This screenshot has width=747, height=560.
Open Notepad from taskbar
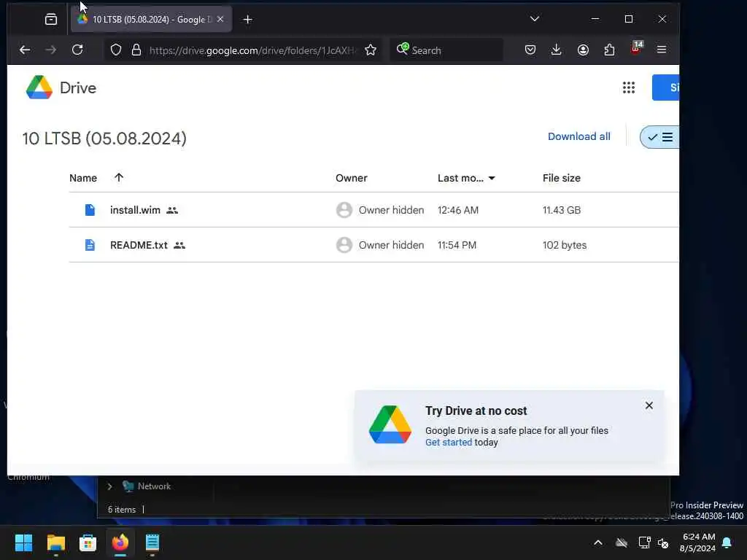(152, 542)
